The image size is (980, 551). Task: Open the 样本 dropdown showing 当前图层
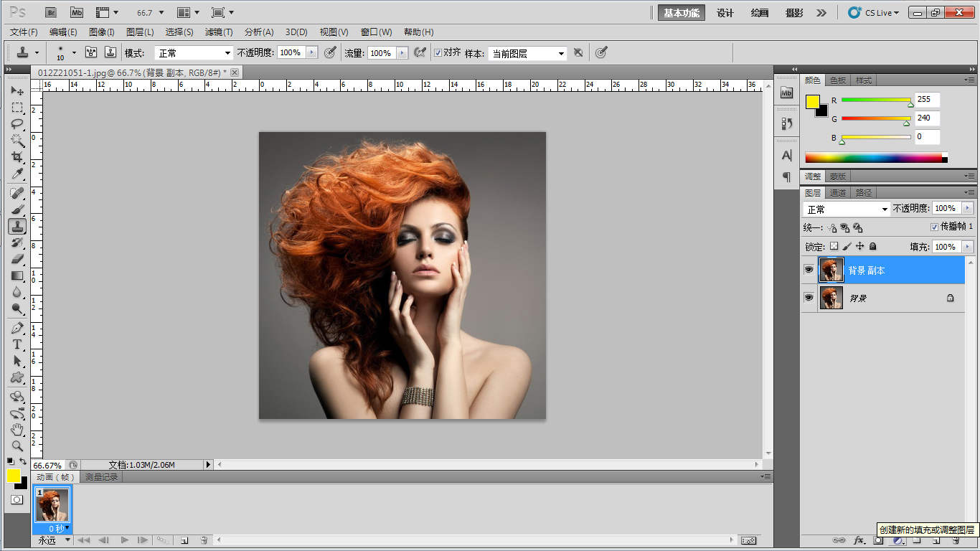[x=528, y=53]
